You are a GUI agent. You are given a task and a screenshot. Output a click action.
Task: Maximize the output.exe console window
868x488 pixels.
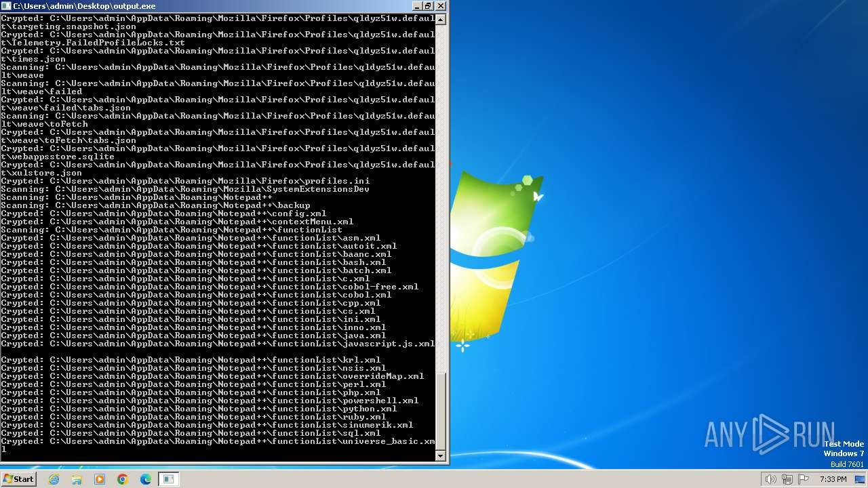coord(428,6)
